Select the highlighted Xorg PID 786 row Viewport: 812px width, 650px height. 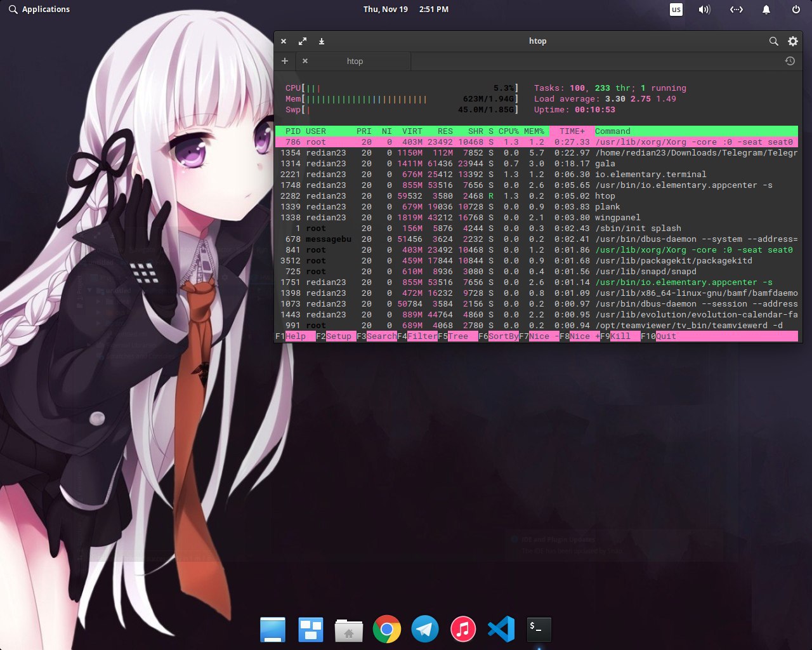coord(537,142)
